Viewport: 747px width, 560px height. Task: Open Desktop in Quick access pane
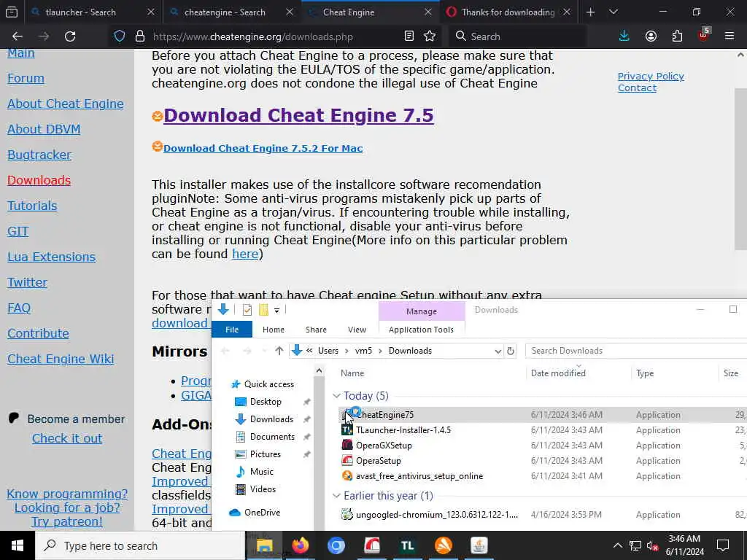coord(266,402)
